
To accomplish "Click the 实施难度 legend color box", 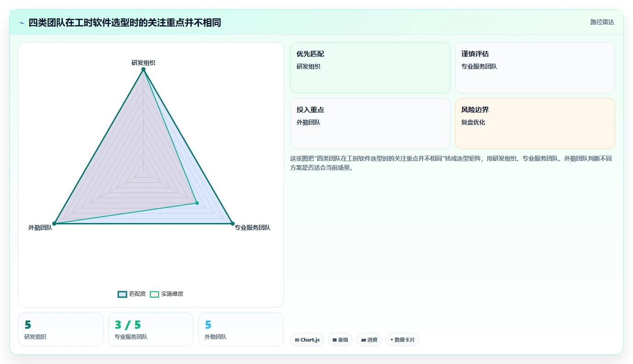I will [x=154, y=294].
